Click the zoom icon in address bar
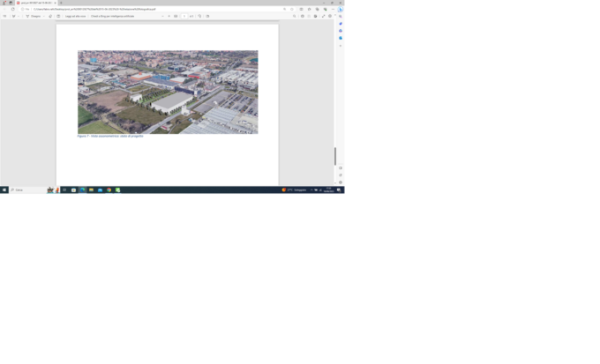This screenshot has height=364, width=600. point(285,9)
